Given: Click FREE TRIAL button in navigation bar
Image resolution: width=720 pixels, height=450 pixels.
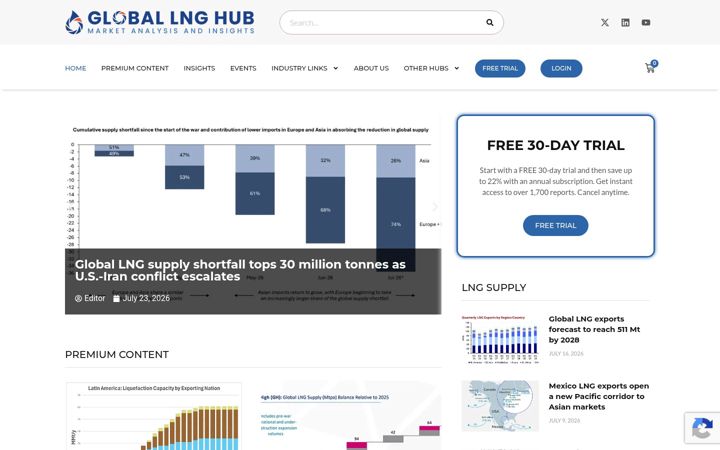Looking at the screenshot, I should (x=500, y=68).
